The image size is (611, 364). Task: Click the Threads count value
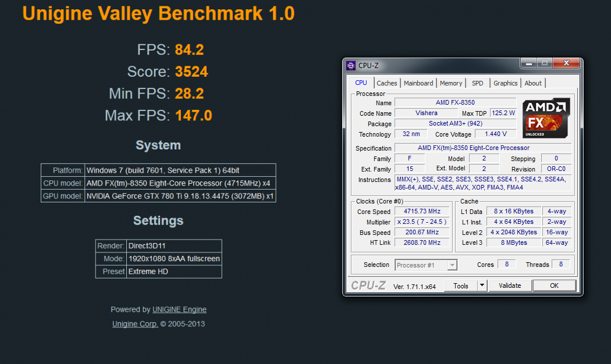click(x=561, y=265)
